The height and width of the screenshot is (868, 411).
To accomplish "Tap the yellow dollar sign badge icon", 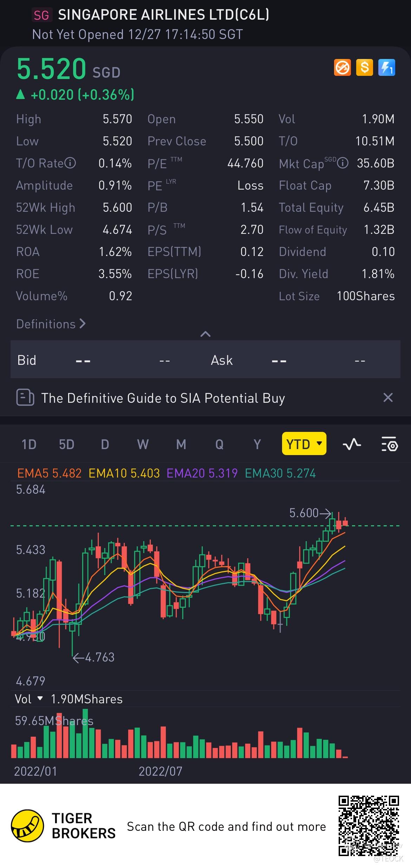I will (x=365, y=67).
